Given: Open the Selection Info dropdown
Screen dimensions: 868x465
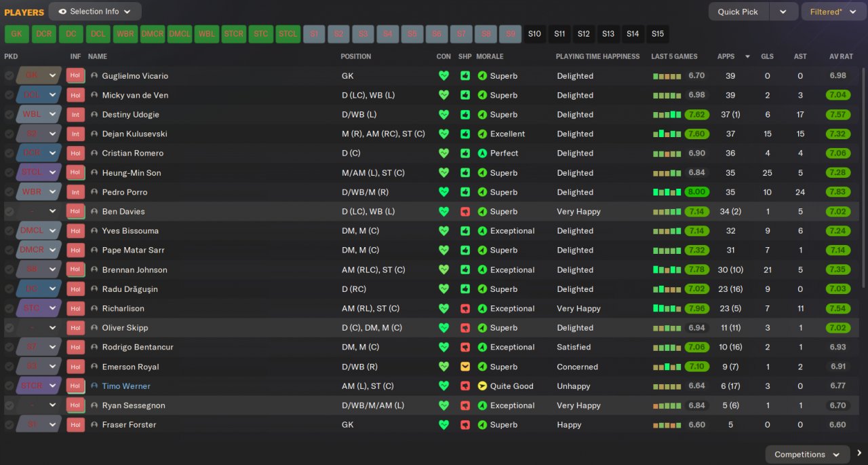Looking at the screenshot, I should pyautogui.click(x=95, y=12).
